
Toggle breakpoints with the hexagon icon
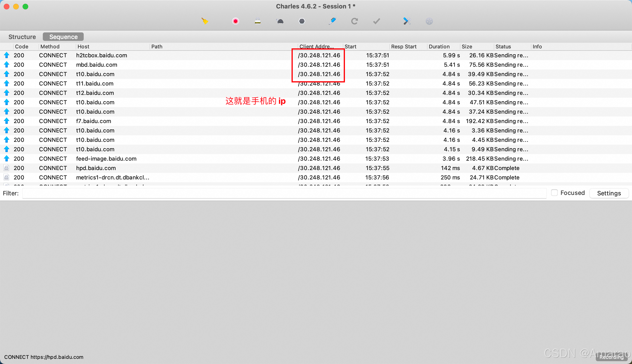pyautogui.click(x=302, y=21)
